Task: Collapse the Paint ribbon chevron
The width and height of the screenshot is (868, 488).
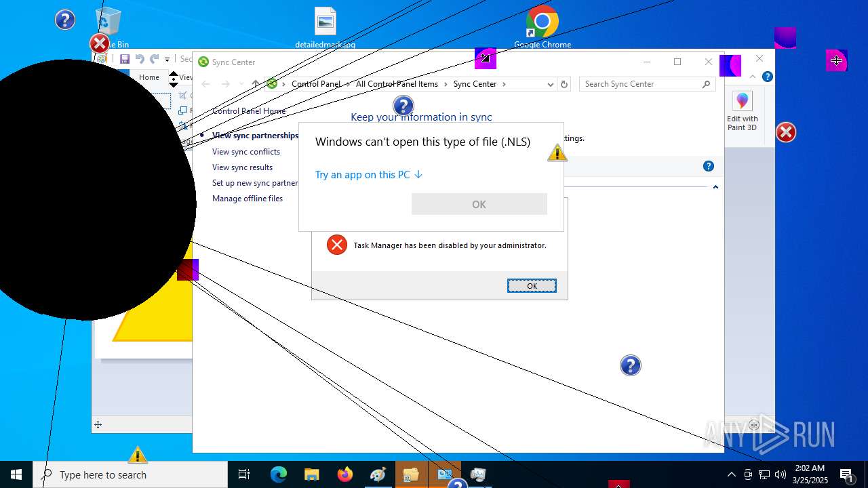Action: tap(753, 77)
